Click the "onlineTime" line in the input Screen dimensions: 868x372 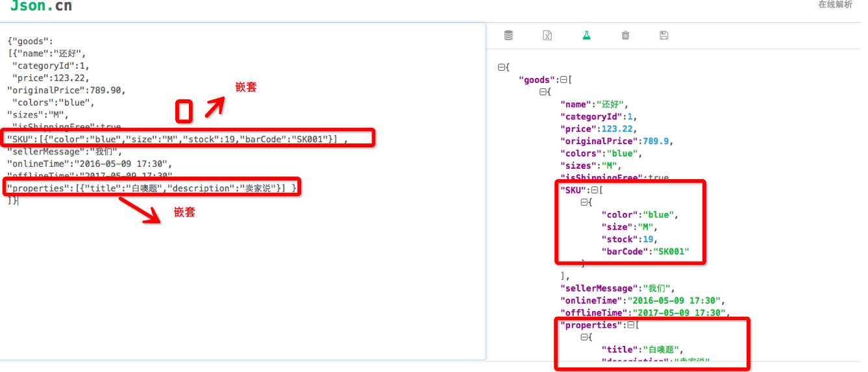click(x=90, y=164)
